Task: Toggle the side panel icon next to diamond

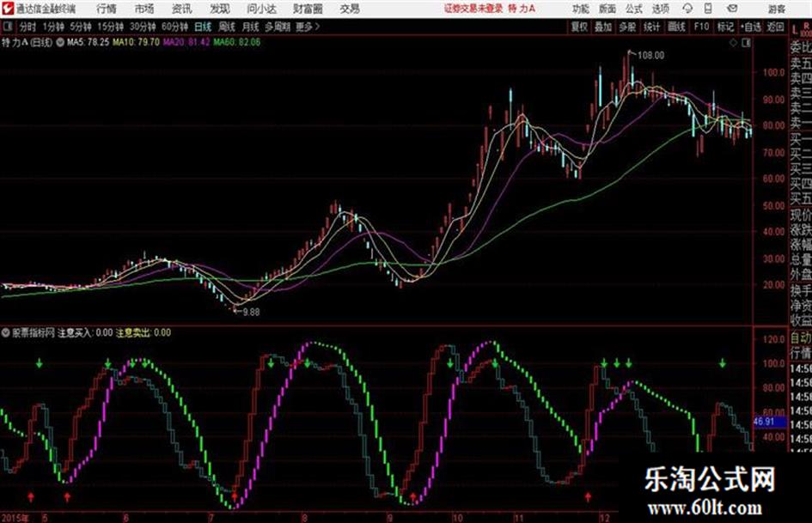Action: [x=746, y=43]
